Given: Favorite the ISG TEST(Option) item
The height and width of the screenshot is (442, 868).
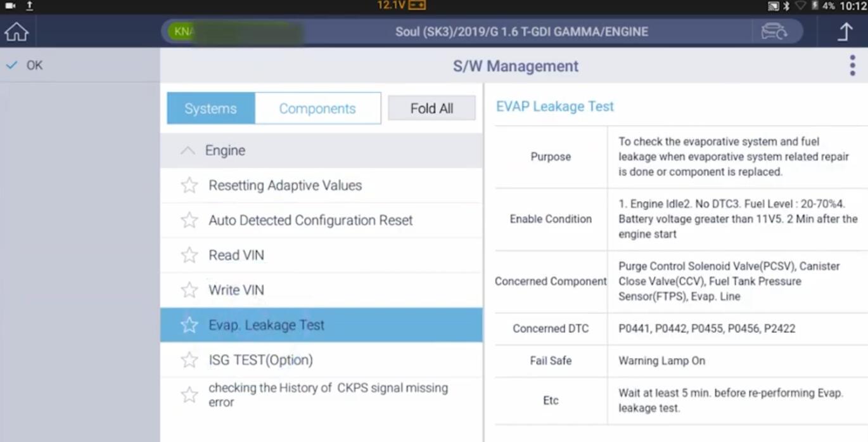Looking at the screenshot, I should [189, 360].
